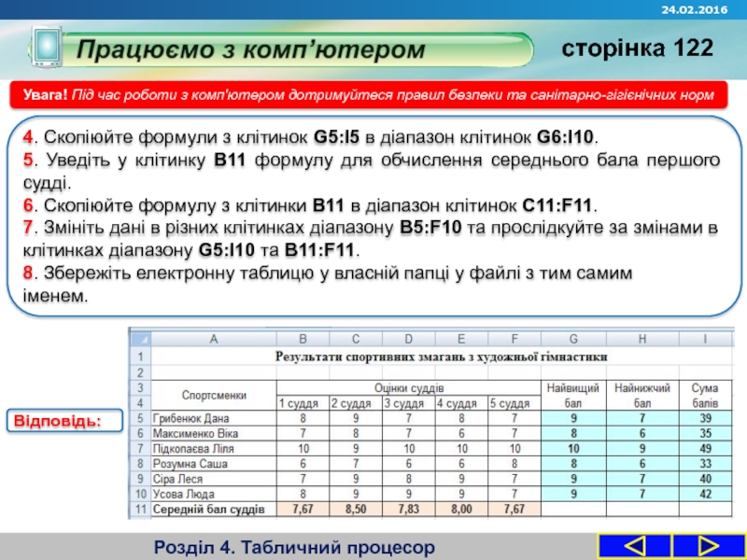
Task: Expand the red Увага warning banner
Action: 373,93
